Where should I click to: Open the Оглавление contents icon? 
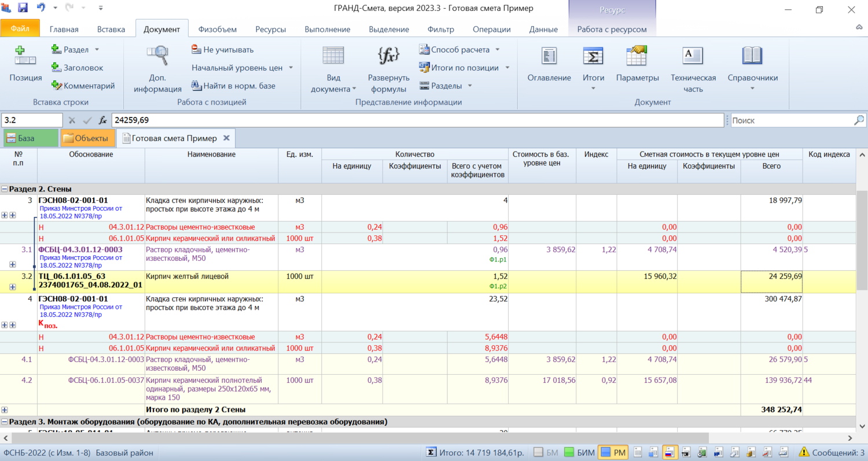(x=549, y=56)
